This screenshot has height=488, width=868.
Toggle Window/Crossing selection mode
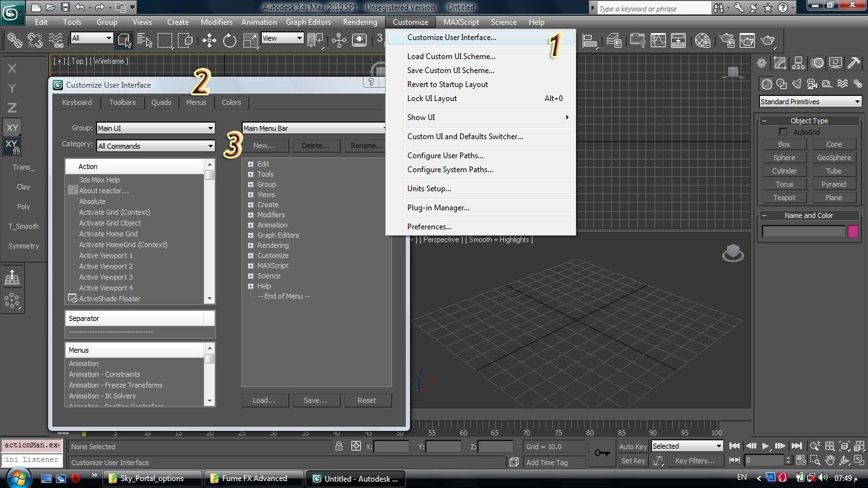tap(186, 40)
